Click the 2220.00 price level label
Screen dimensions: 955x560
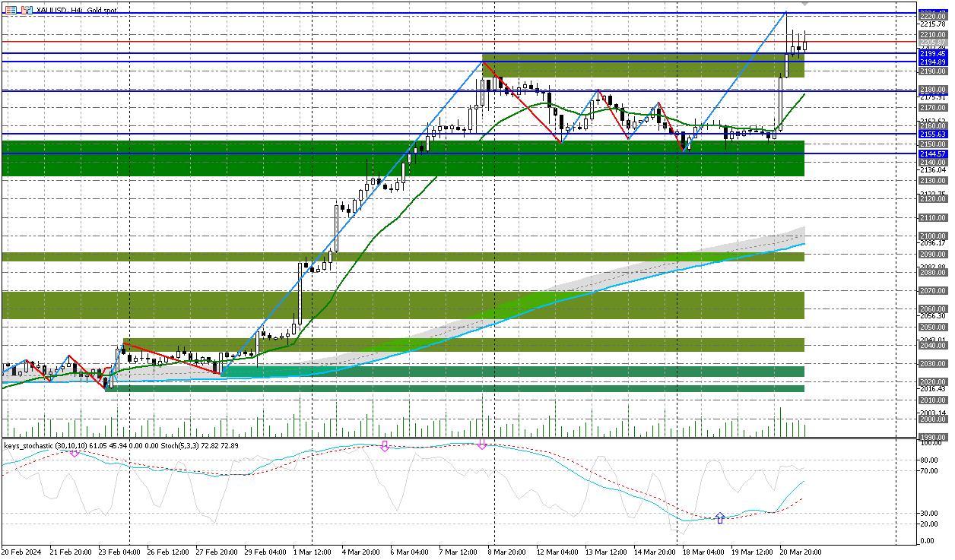(932, 15)
